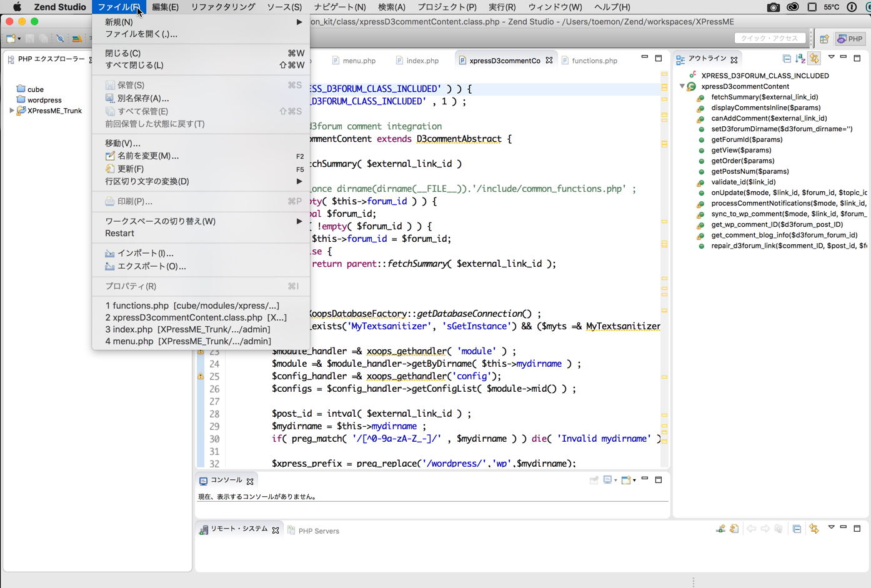The image size is (871, 588).
Task: Choose 名前を変更(M)... from the File menu
Action: (201, 156)
